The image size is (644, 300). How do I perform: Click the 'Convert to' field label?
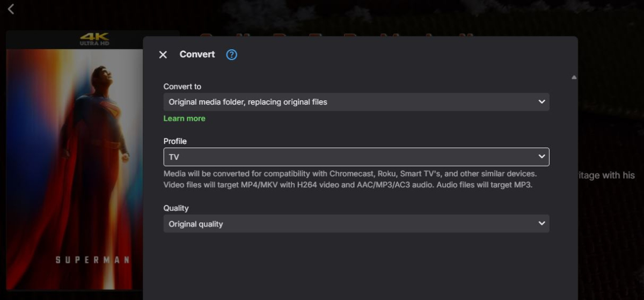coord(182,86)
